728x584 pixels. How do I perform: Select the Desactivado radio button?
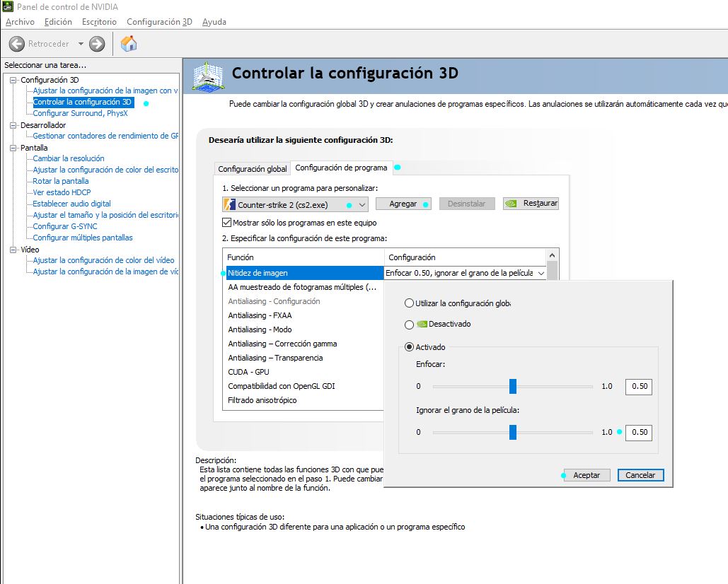coord(409,325)
